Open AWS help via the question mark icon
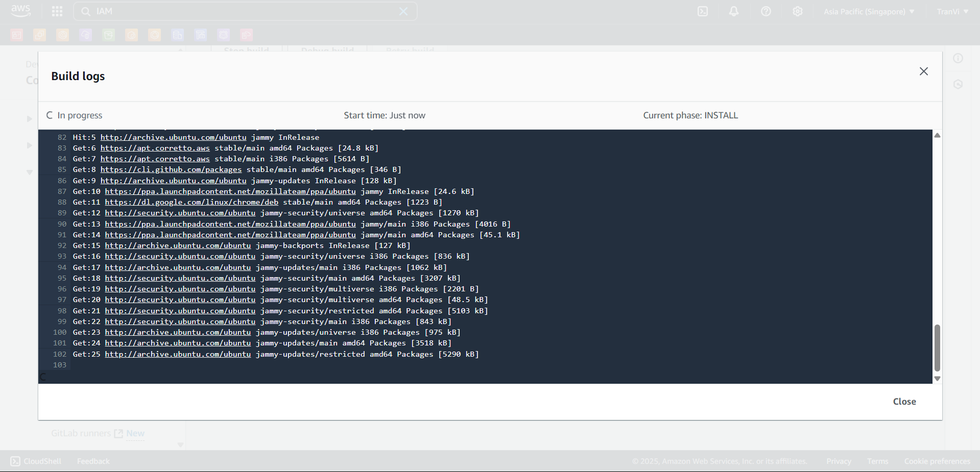980x472 pixels. tap(766, 11)
